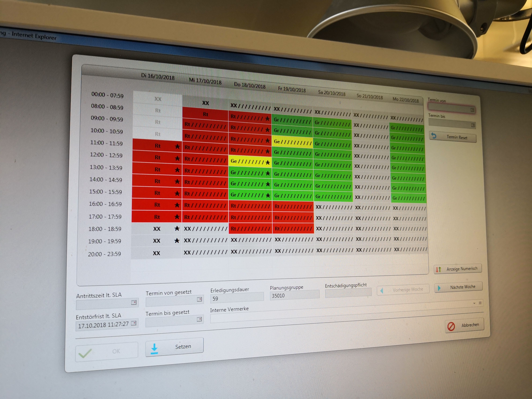The height and width of the screenshot is (399, 532).
Task: Open calendar icon of Termin von gesetzt
Action: pos(199,299)
